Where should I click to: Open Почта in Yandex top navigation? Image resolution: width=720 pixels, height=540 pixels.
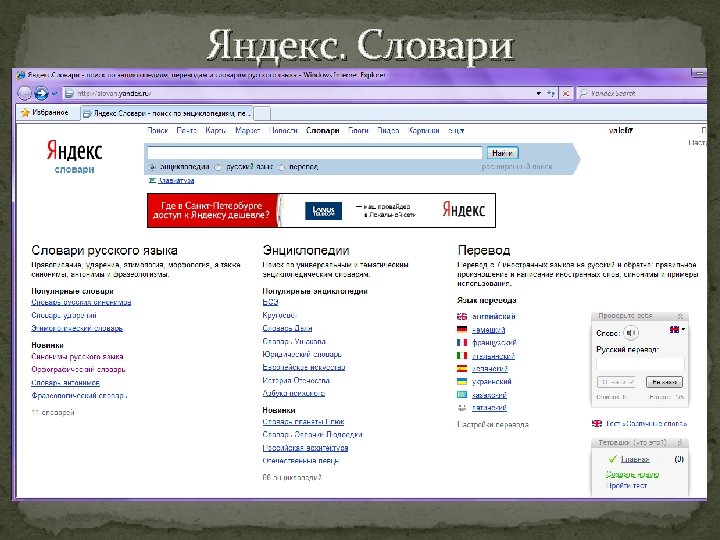(x=186, y=130)
